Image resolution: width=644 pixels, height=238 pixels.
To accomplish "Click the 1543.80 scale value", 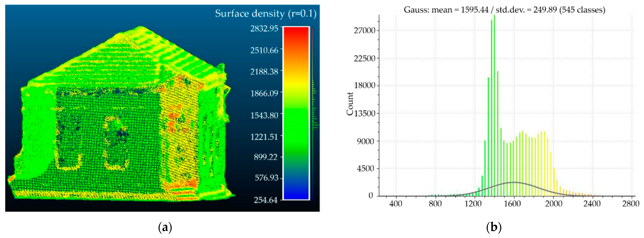I will tap(264, 116).
